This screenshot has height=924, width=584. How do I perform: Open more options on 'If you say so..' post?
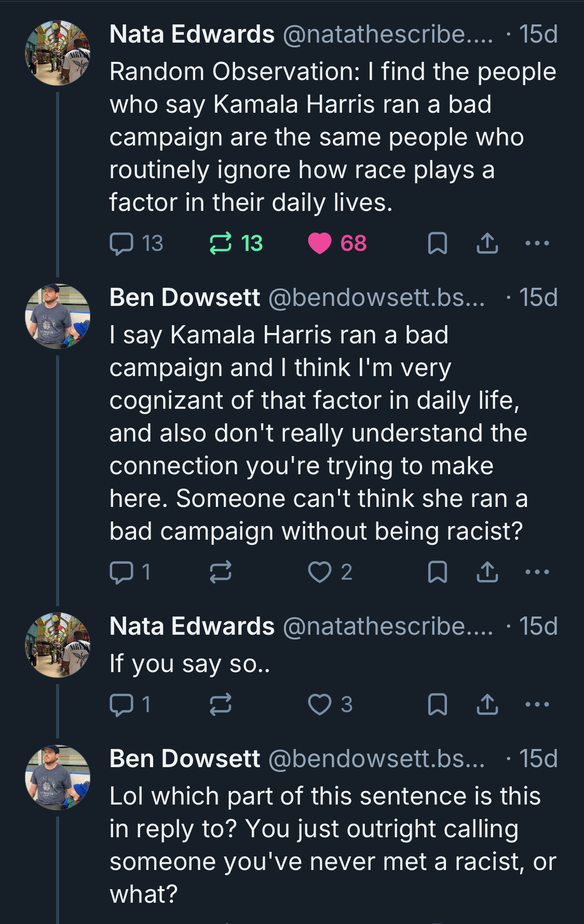tap(537, 705)
